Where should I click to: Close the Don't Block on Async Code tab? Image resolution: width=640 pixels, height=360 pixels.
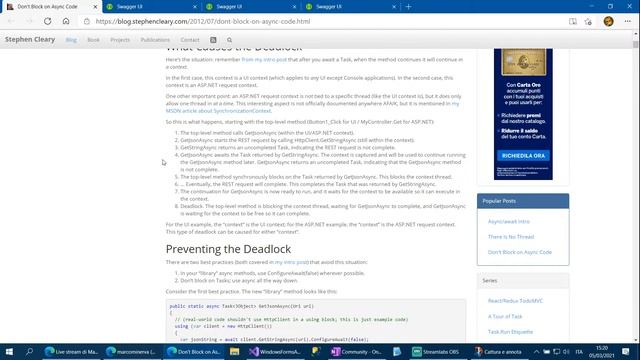point(95,7)
